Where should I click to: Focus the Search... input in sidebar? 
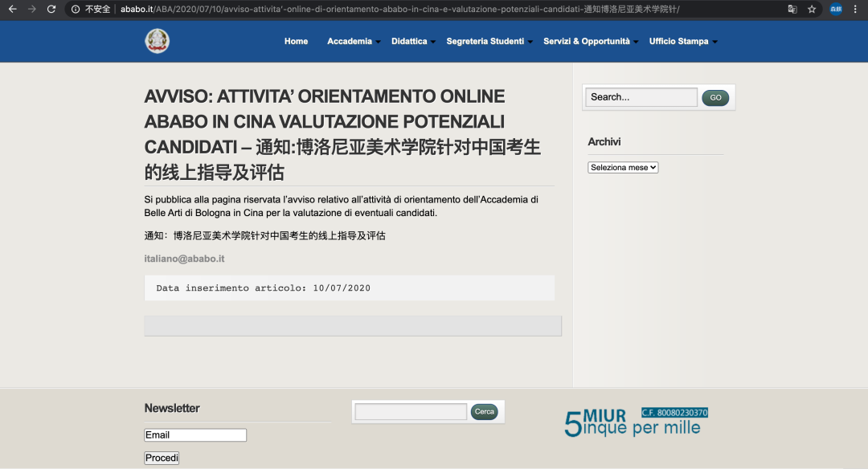[x=641, y=97]
